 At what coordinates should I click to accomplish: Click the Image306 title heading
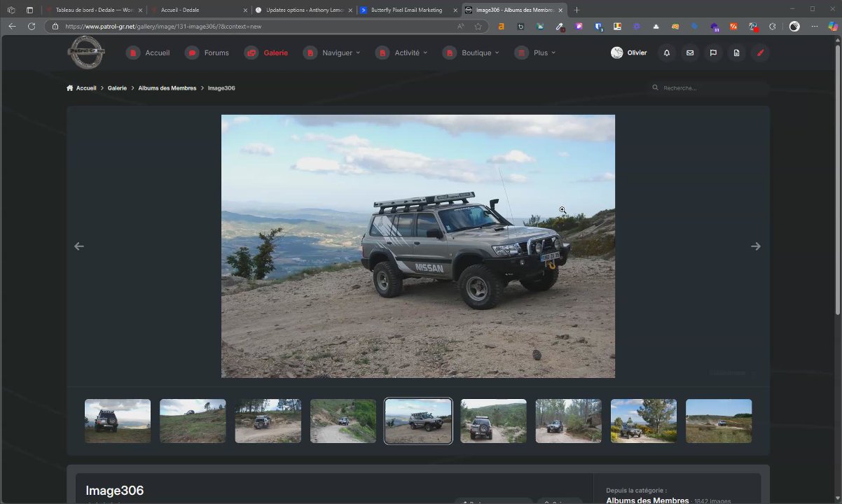pos(114,491)
